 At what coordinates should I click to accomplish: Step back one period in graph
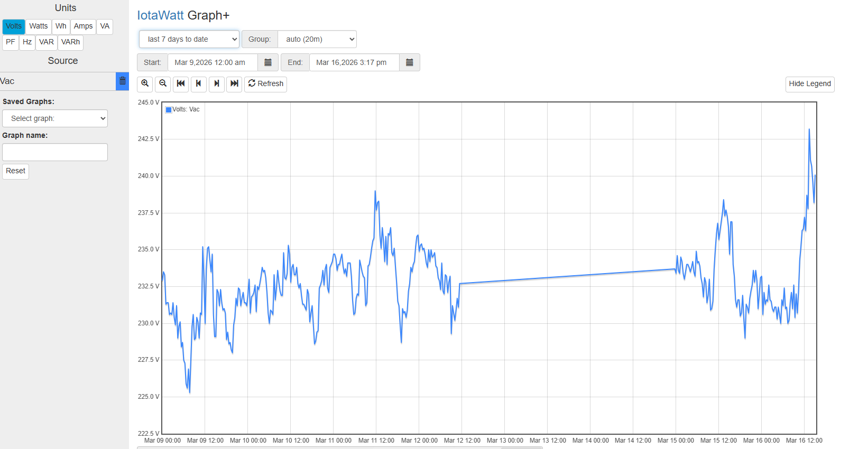pyautogui.click(x=199, y=84)
